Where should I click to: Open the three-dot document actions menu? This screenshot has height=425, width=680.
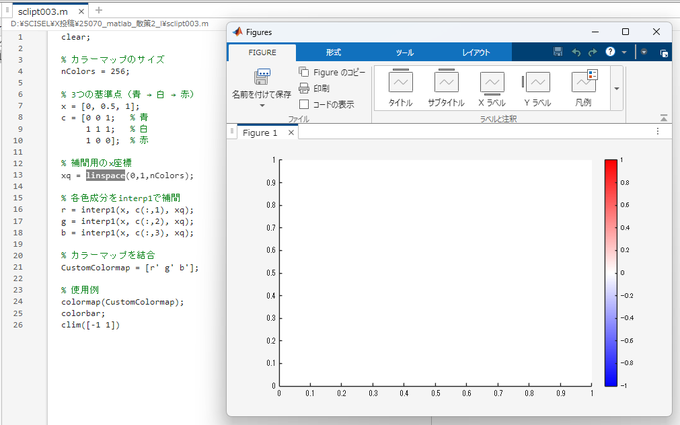(x=657, y=131)
